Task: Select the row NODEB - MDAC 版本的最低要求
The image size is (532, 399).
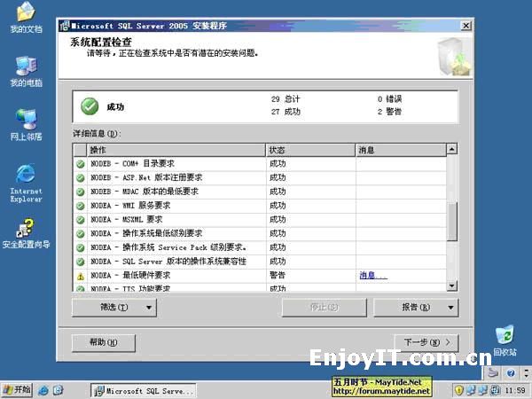Action: click(x=260, y=192)
